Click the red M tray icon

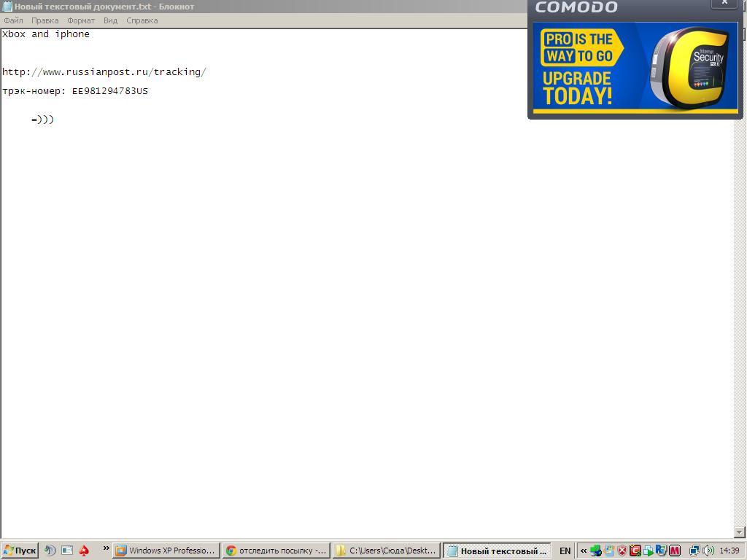[x=675, y=551]
